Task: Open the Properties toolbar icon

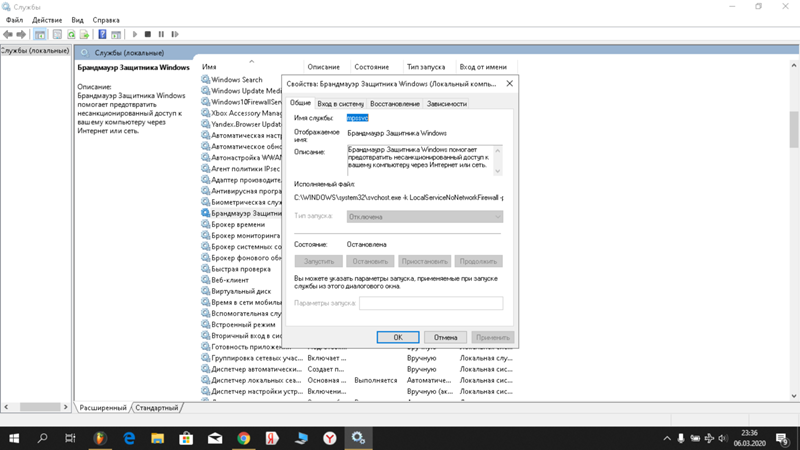Action: coord(57,34)
